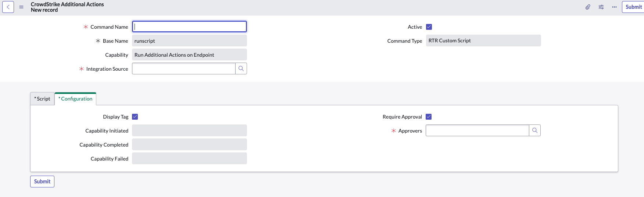Toggle the Display Tag checkbox
This screenshot has height=197, width=644.
[x=135, y=117]
